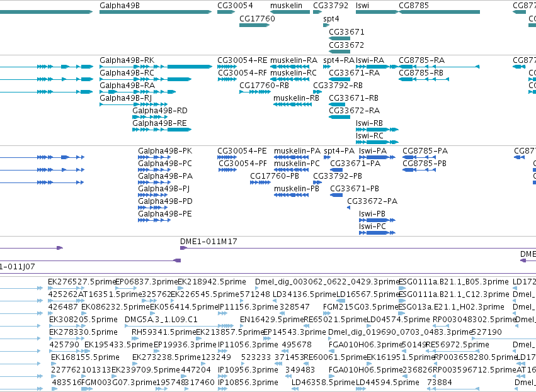Click the CG33671 gene label

[x=346, y=31]
